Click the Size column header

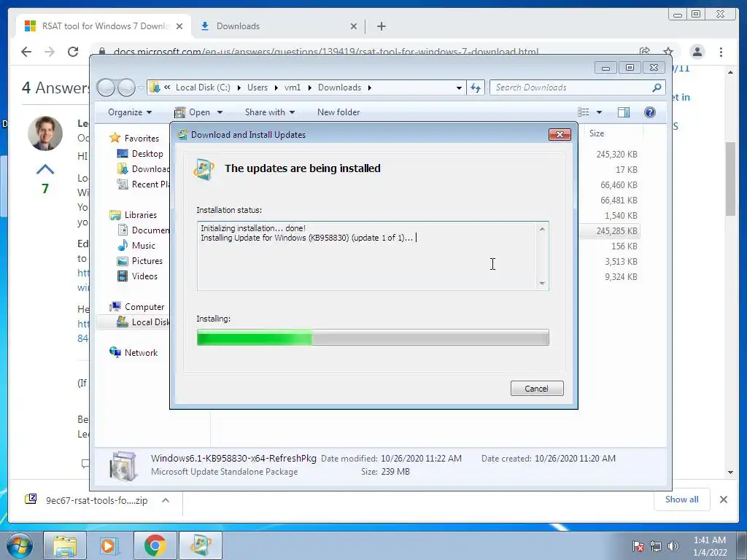(597, 133)
